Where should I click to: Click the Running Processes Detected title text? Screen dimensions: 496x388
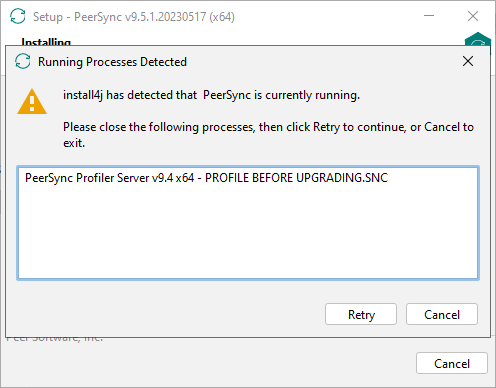click(x=112, y=62)
